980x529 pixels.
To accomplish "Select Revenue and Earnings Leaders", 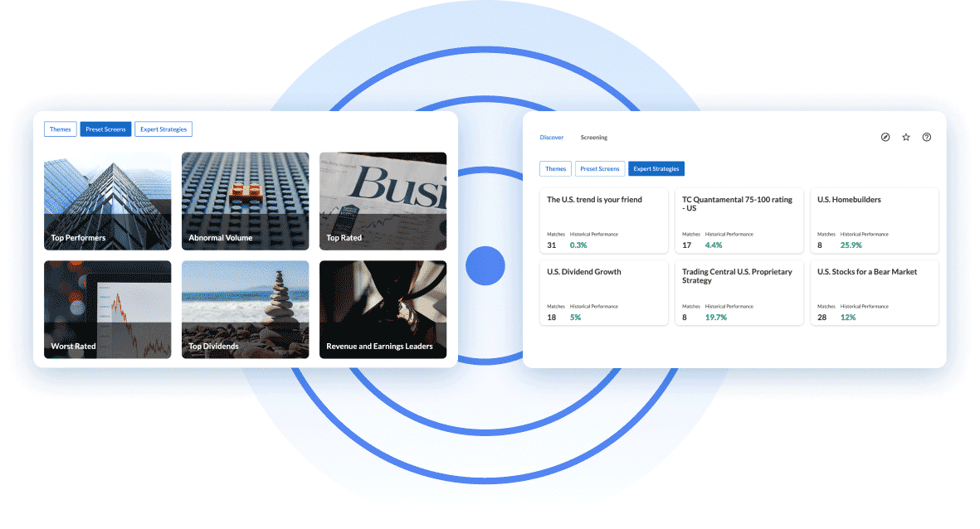I will point(383,309).
